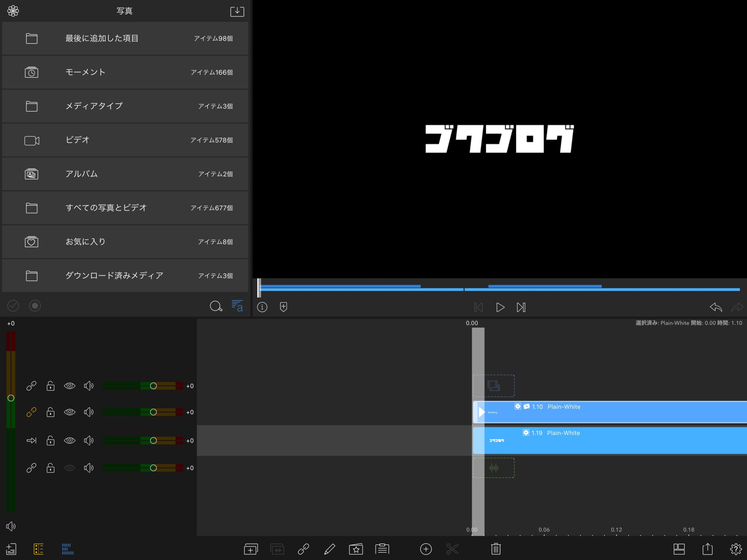Screen dimensions: 747x560
Task: Open the アルバム folder
Action: coord(125,174)
